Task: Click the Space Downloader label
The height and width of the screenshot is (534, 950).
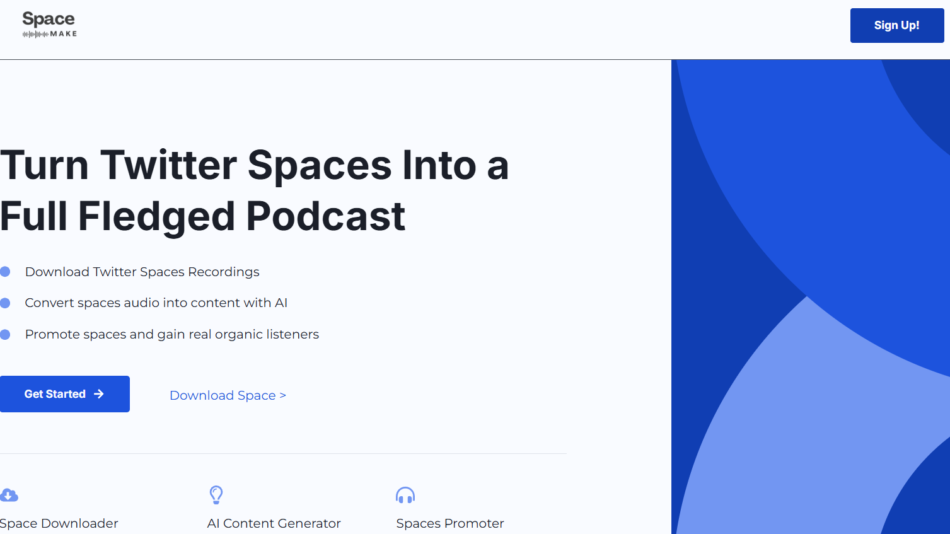Action: point(59,523)
